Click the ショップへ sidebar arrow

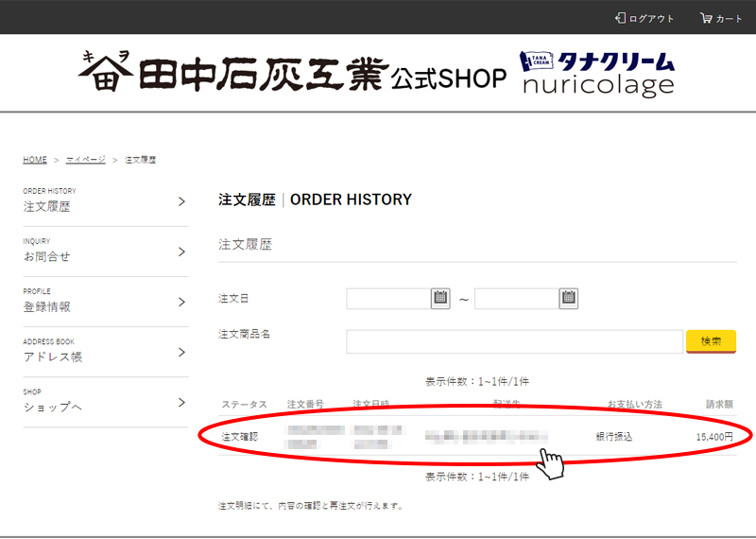point(181,402)
